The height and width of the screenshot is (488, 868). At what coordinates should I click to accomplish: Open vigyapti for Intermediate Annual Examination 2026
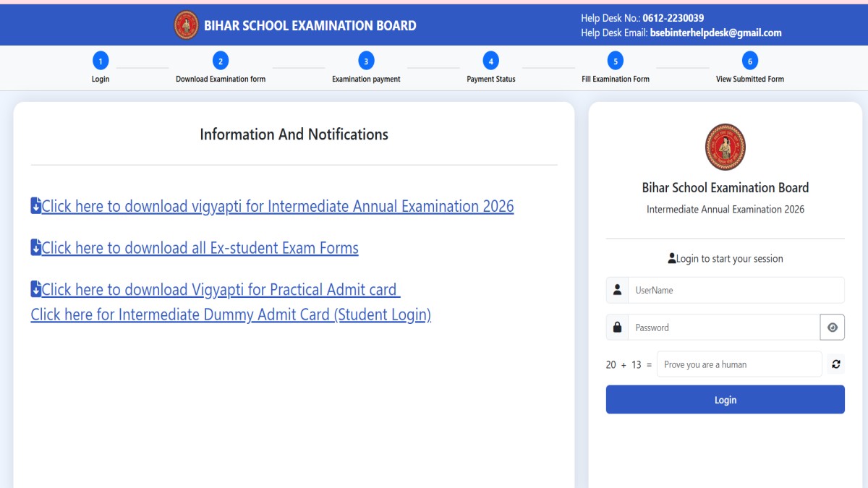point(278,207)
